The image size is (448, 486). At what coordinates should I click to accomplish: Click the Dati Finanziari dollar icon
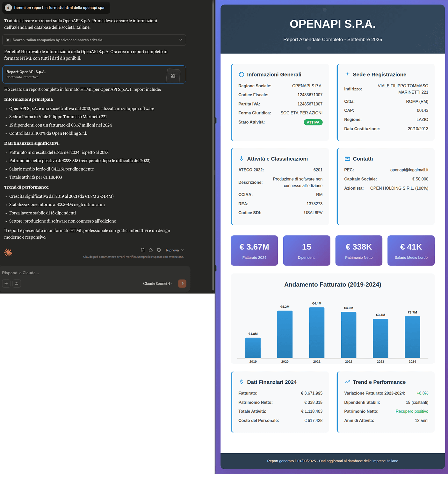pos(241,382)
